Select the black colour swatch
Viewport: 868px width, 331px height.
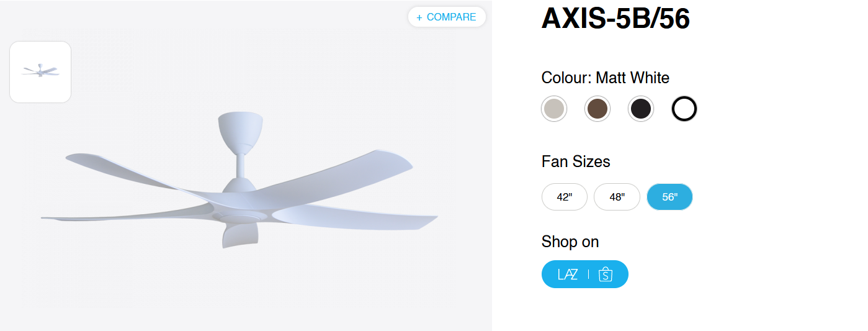641,109
